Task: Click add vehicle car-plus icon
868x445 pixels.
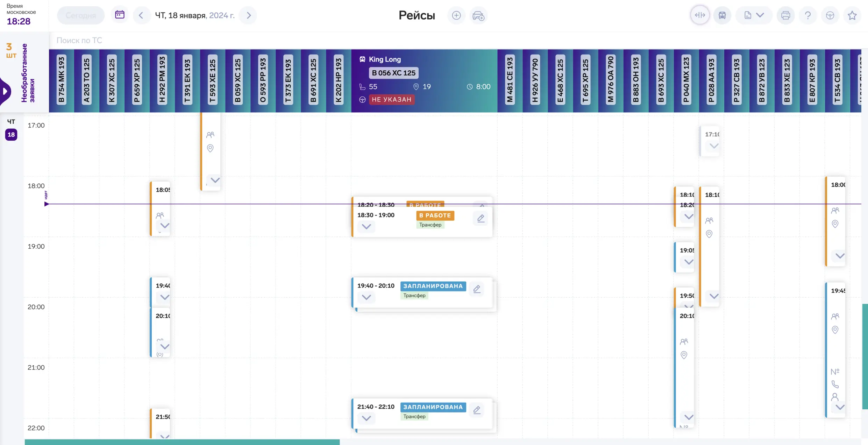Action: click(x=478, y=15)
